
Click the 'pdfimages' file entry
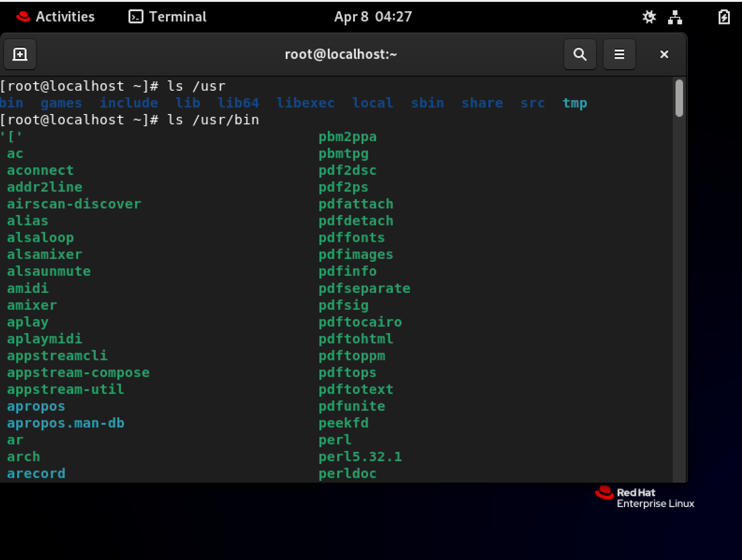point(356,255)
